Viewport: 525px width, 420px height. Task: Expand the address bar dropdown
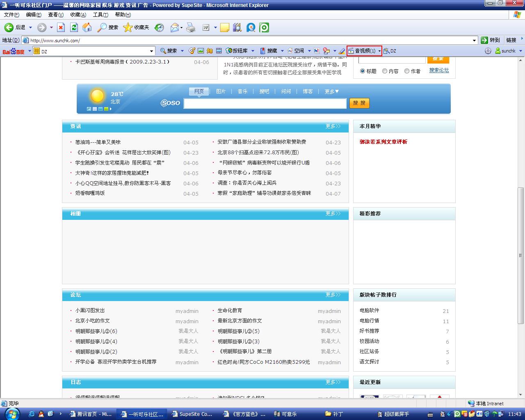(474, 40)
